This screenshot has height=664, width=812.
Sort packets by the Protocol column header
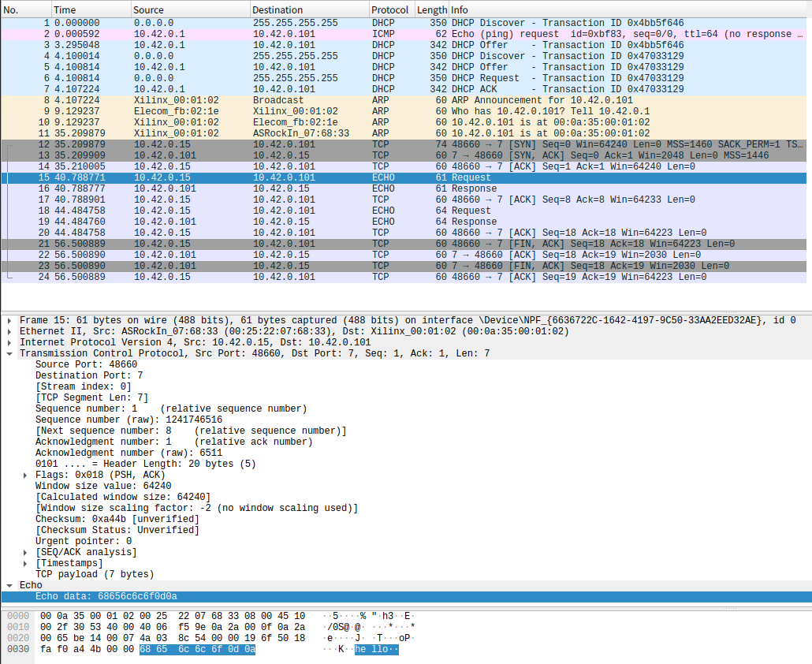pyautogui.click(x=392, y=9)
